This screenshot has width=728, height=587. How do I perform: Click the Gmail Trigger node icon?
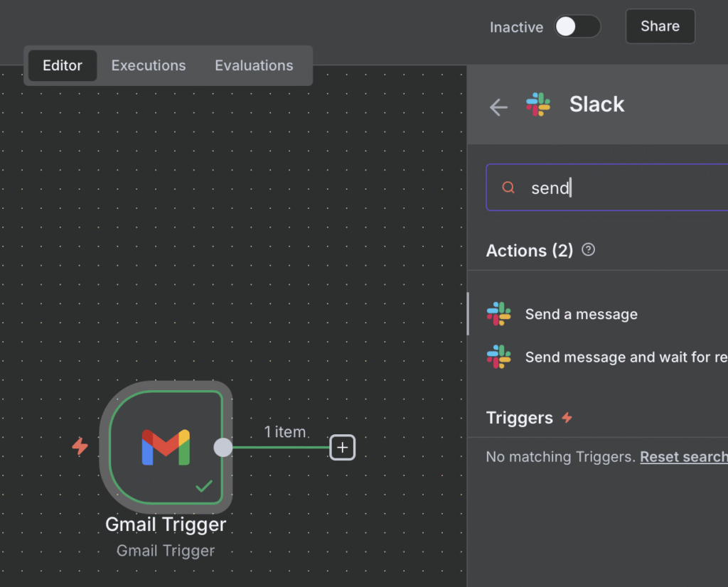[x=166, y=447]
